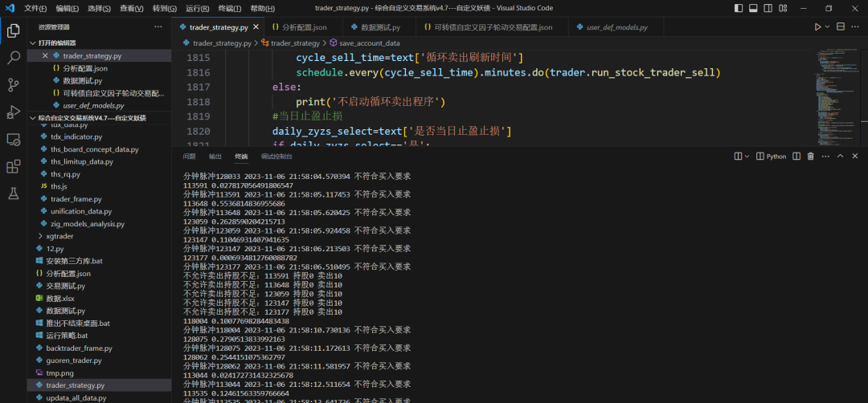Viewport: 868px width, 403px height.
Task: Open the 编辑(E) menu
Action: (67, 9)
